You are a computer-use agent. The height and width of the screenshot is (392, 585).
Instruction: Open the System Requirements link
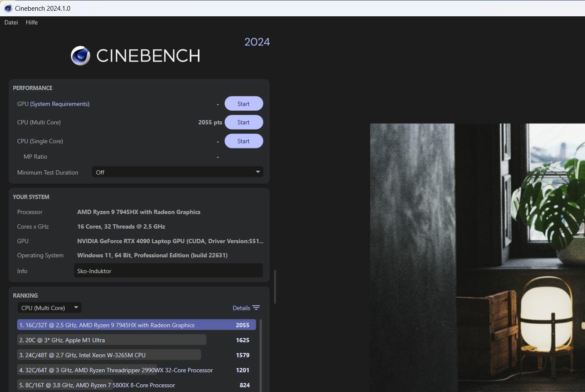(x=60, y=104)
